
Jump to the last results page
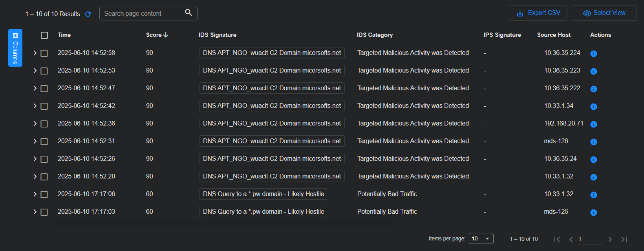click(624, 239)
